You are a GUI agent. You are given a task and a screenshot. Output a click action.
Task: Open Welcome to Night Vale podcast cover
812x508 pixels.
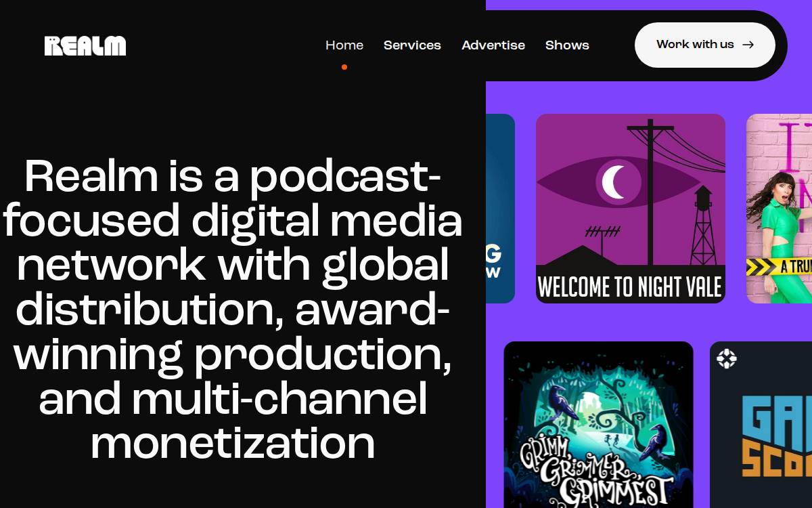[x=631, y=209]
